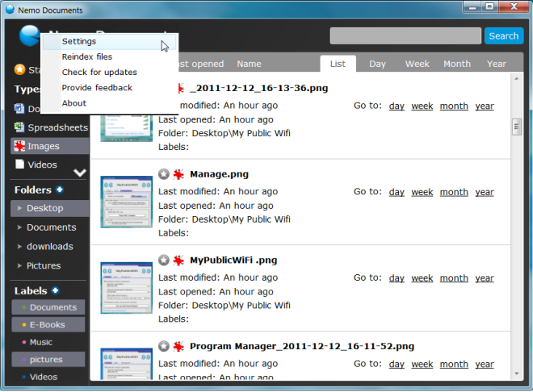Open the MyPublicWiFi .png thumbnail
Screen dimensions: 533x392
point(127,288)
